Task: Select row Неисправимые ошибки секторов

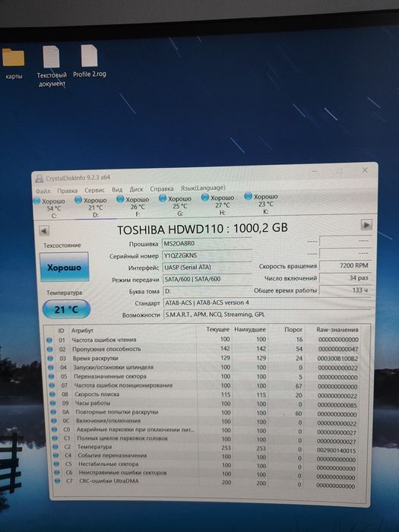Action: pos(206,473)
